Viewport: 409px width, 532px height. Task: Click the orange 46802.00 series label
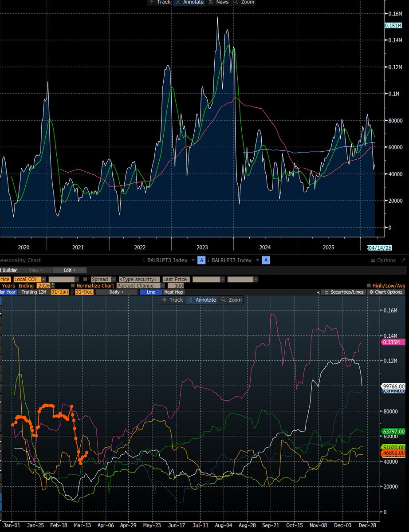pyautogui.click(x=393, y=453)
